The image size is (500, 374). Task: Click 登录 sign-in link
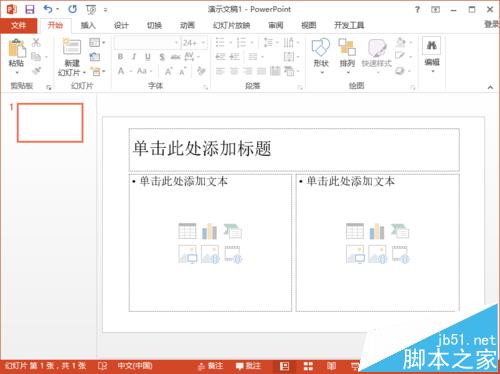[492, 24]
